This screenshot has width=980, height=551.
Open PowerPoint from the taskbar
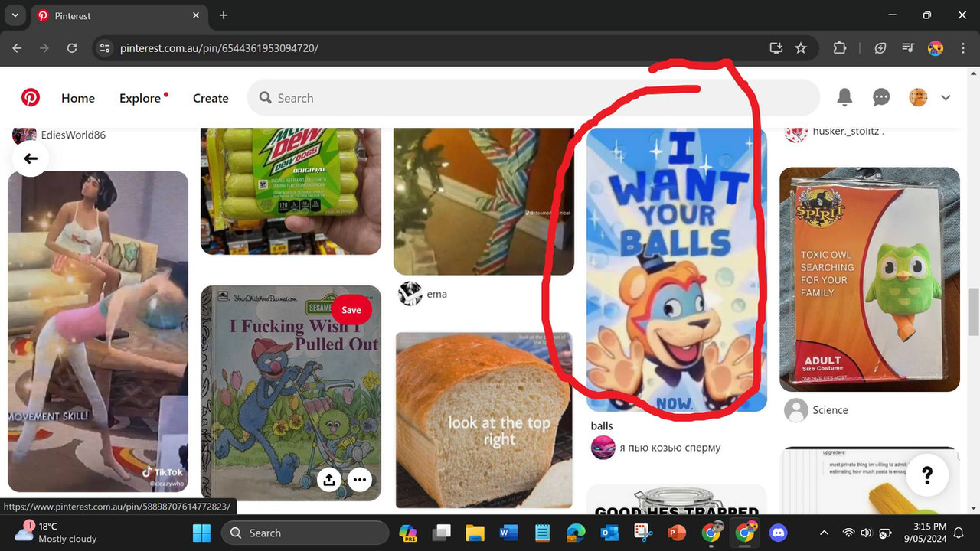click(678, 533)
